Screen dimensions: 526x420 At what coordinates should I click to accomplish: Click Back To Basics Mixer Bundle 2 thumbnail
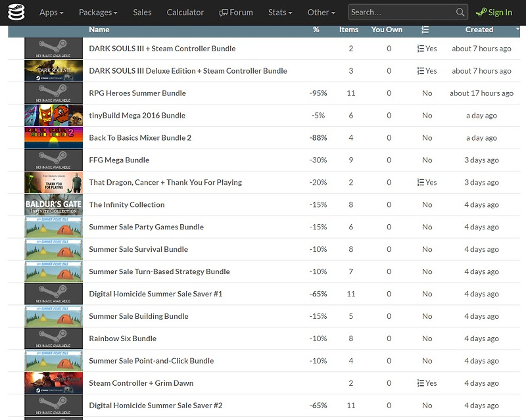pos(54,138)
